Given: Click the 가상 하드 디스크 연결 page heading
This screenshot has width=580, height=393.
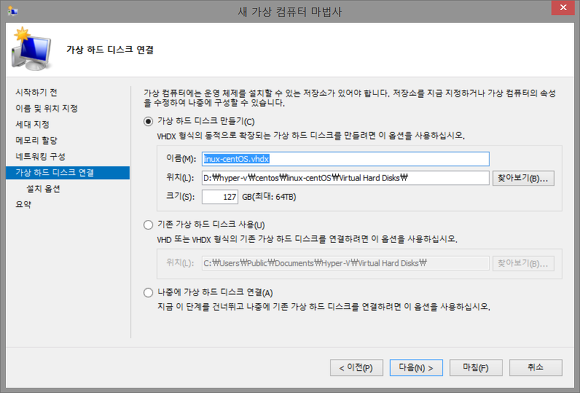Looking at the screenshot, I should coord(110,50).
